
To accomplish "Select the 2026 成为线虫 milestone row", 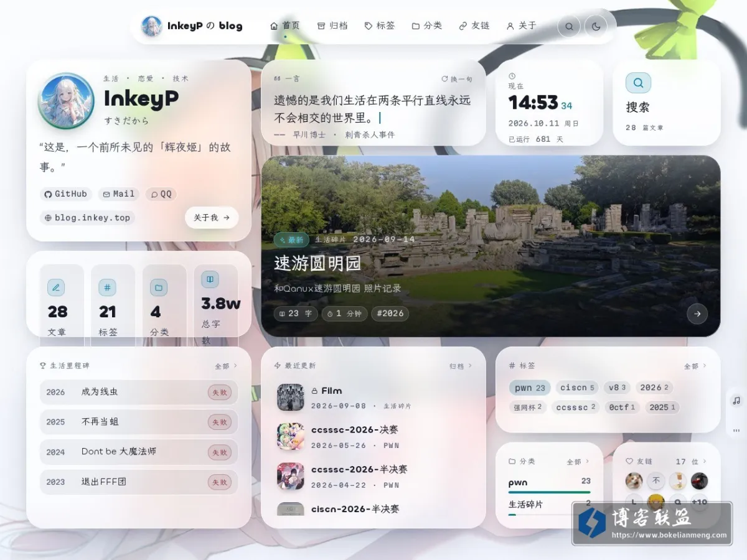I will (139, 392).
